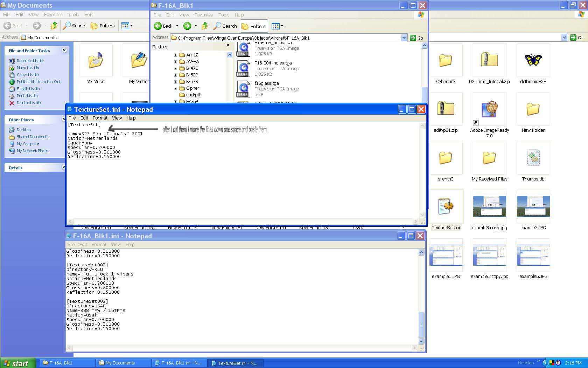Select the TextureSet.ini file icon
Viewport: 588px width, 368px height.
tap(446, 206)
